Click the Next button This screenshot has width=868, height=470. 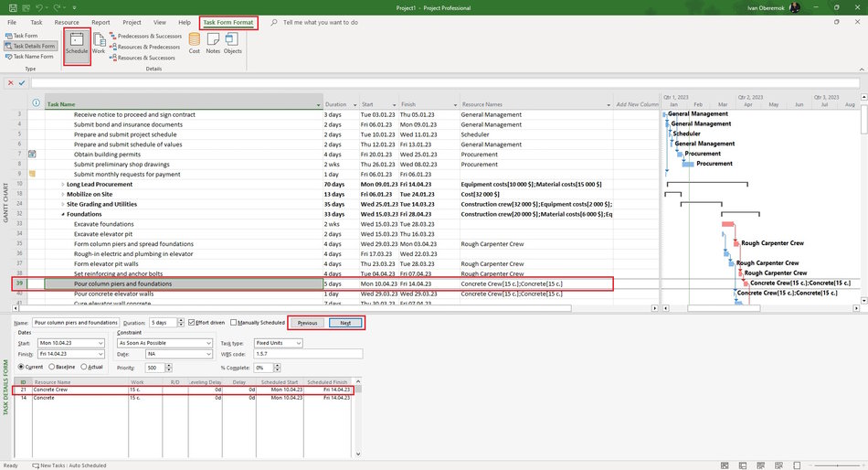[345, 323]
